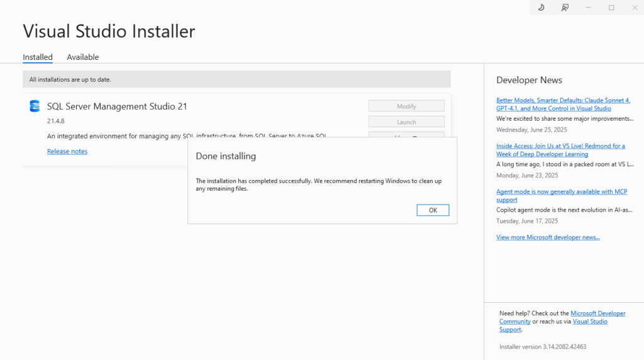Click 'A long time ago' news summary
The height and width of the screenshot is (360, 644).
point(565,164)
